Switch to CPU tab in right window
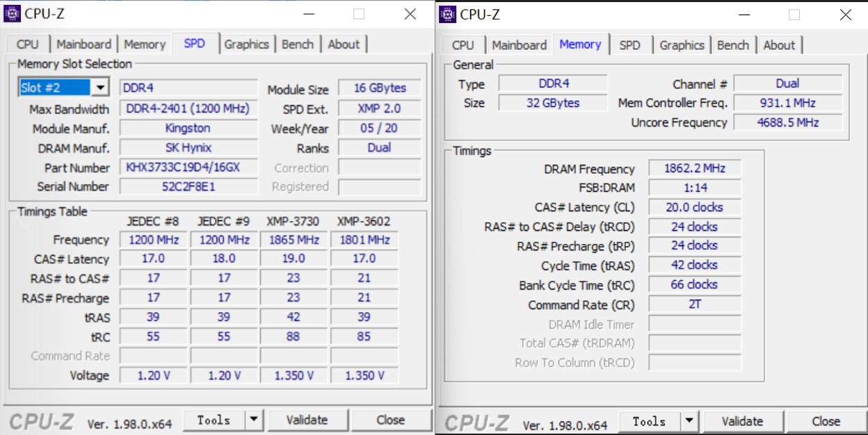 pos(463,44)
